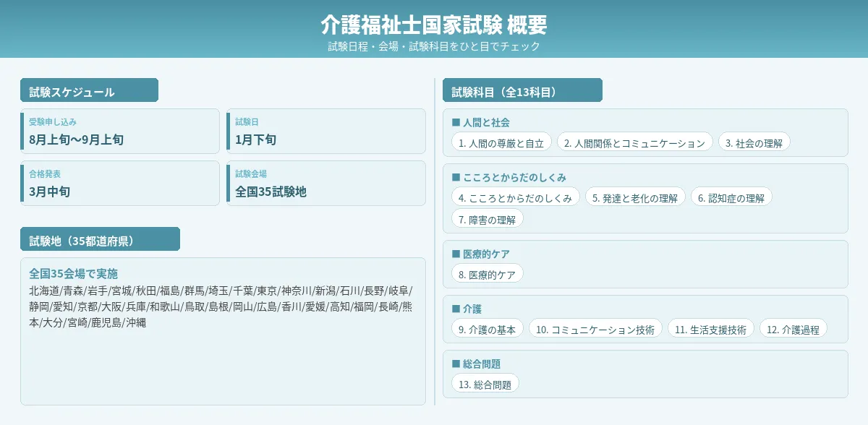Select the 試験日 1月下旬 card
The image size is (868, 425).
tap(326, 131)
